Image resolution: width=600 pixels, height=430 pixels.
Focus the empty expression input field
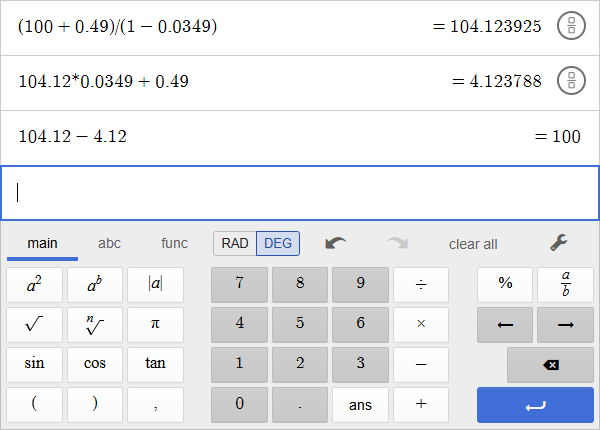[x=300, y=193]
